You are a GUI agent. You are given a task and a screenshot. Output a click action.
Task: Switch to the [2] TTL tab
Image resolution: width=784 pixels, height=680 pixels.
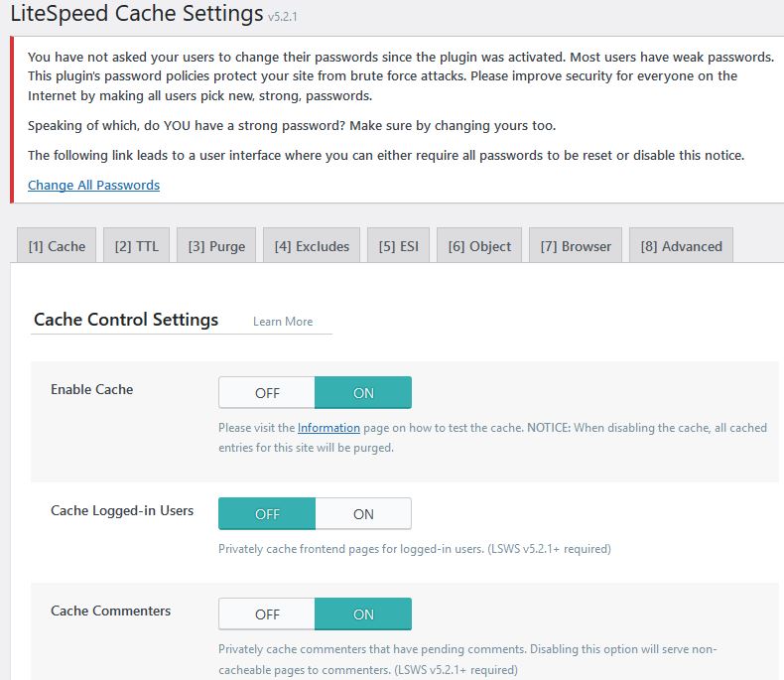pos(137,245)
